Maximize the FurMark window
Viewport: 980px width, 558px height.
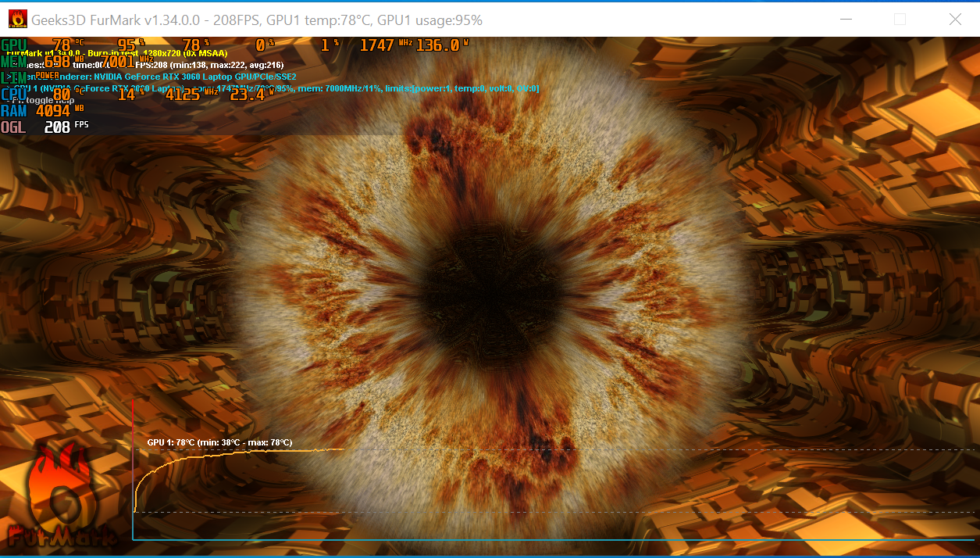900,20
